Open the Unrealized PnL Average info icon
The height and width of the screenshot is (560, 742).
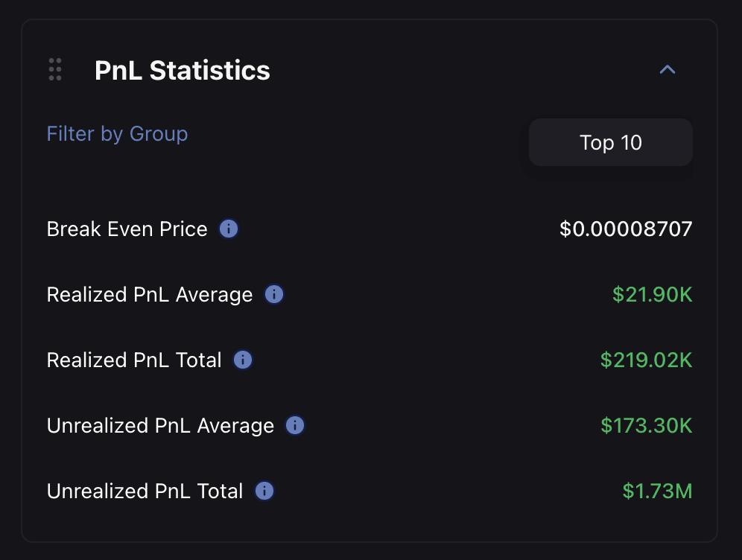click(x=294, y=426)
